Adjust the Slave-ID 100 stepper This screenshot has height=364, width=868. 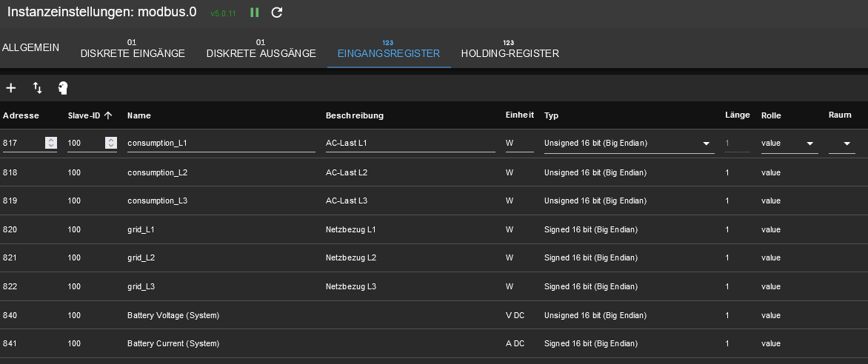click(x=110, y=143)
